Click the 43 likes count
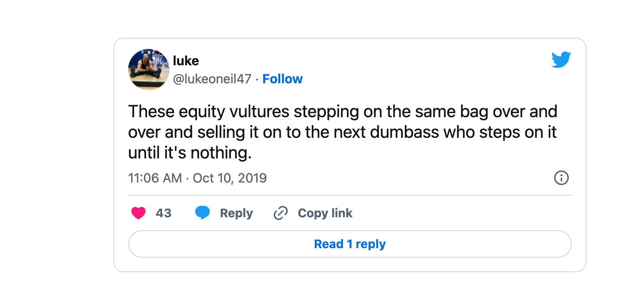The image size is (644, 304). tap(163, 213)
